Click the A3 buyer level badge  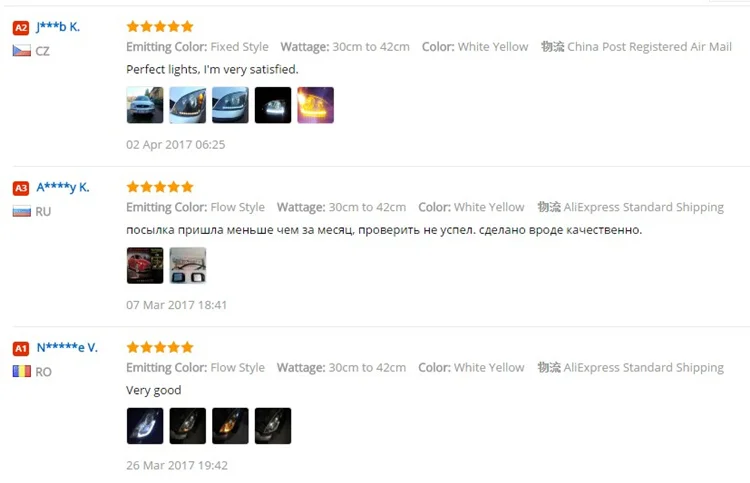coord(21,188)
